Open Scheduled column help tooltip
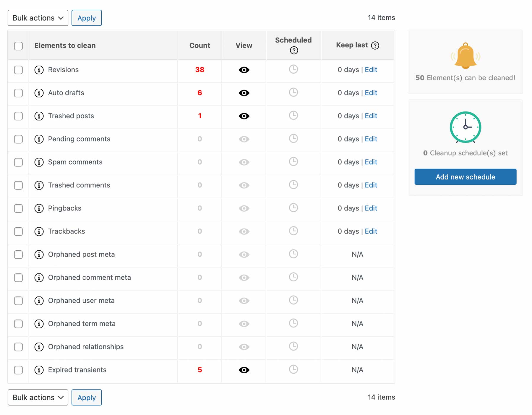The width and height of the screenshot is (532, 415). 293,51
